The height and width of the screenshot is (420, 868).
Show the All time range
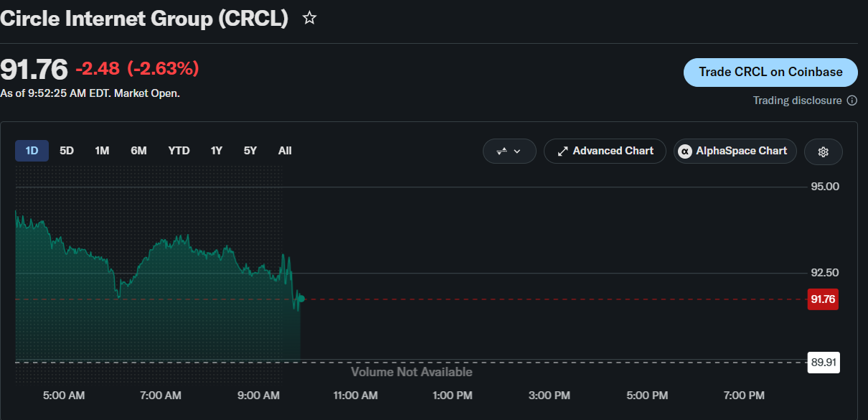tap(285, 151)
